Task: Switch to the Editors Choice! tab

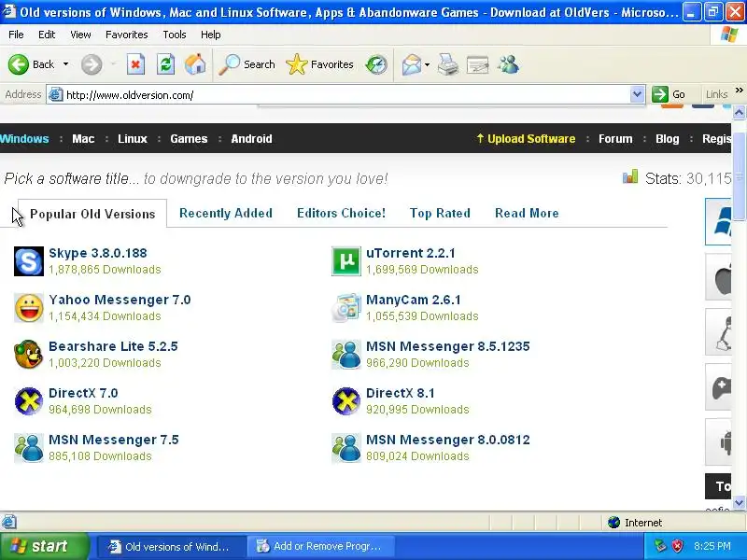Action: [x=341, y=213]
